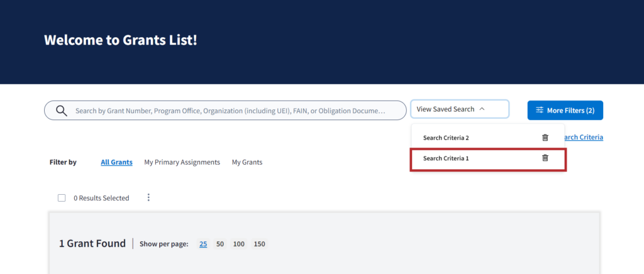Display 150 results per page
The height and width of the screenshot is (274, 644).
coord(259,244)
